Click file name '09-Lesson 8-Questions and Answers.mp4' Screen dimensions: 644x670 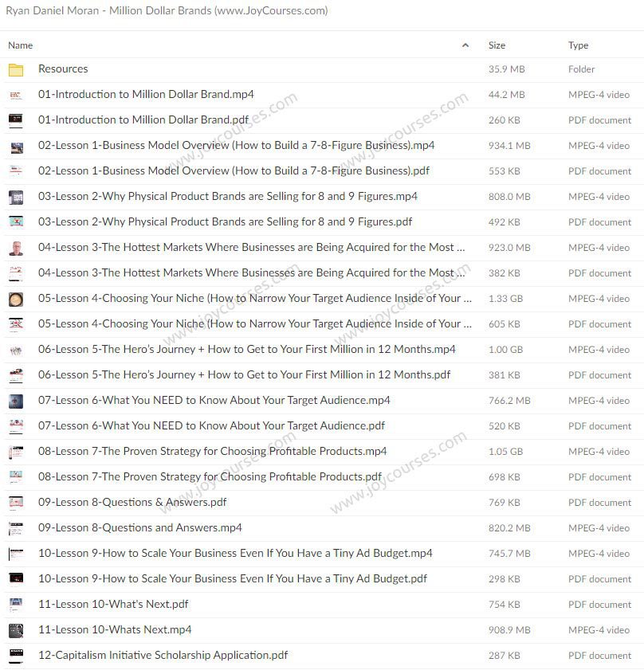(139, 527)
